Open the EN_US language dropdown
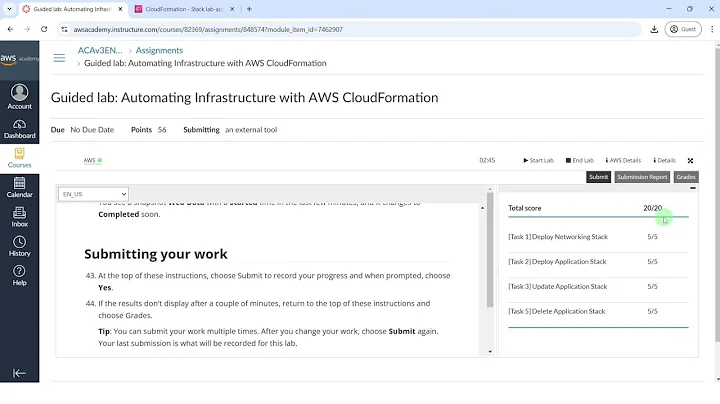Screen dimensions: 720x404 pos(93,194)
